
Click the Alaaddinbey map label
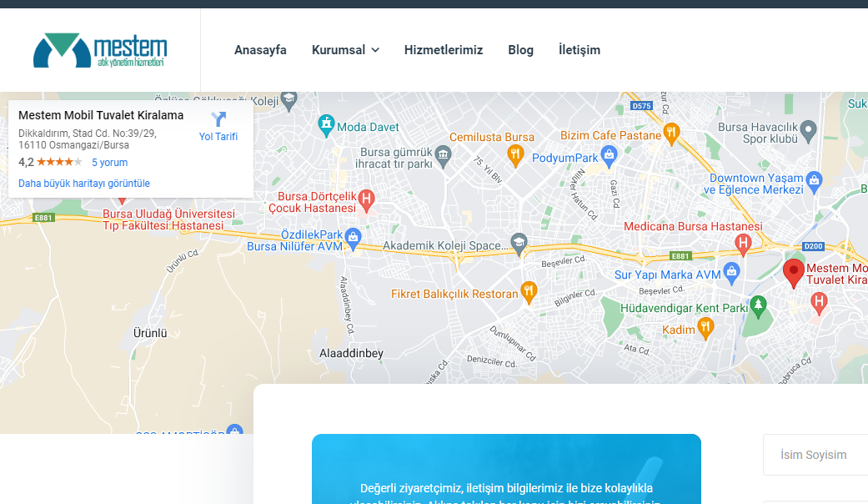pyautogui.click(x=351, y=353)
